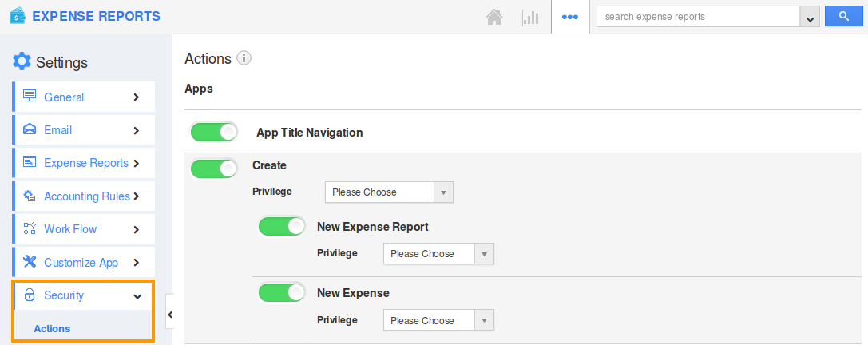868x345 pixels.
Task: Click the Expense Reports sidebar window icon
Action: (30, 161)
